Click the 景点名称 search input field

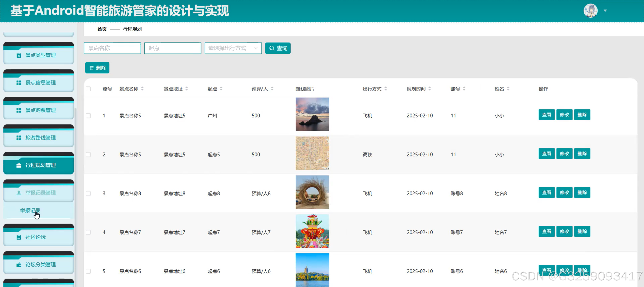click(112, 48)
